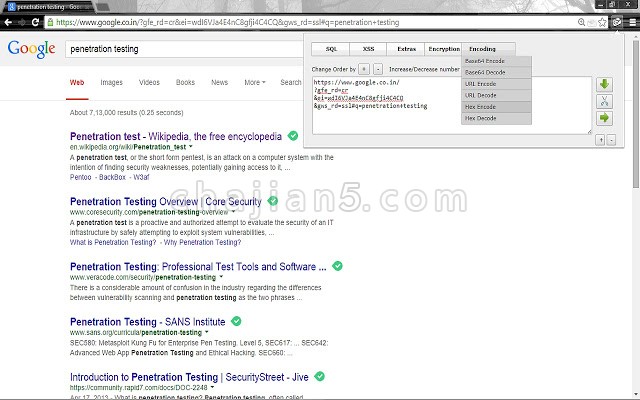Click the Encoding menu tab
This screenshot has height=400, width=640.
489,49
